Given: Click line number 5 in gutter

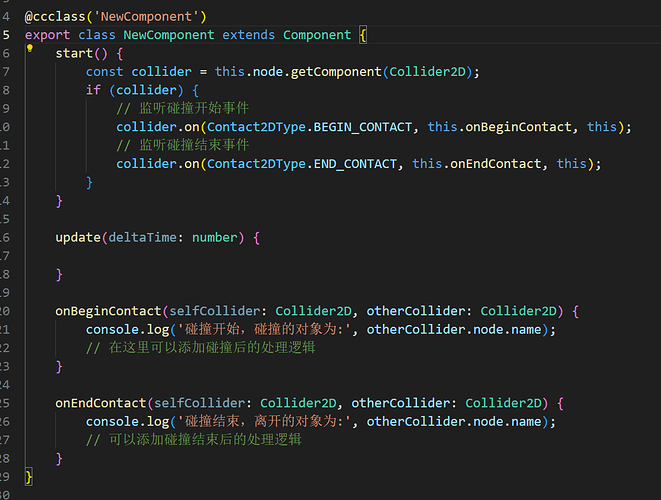Looking at the screenshot, I should (x=6, y=35).
